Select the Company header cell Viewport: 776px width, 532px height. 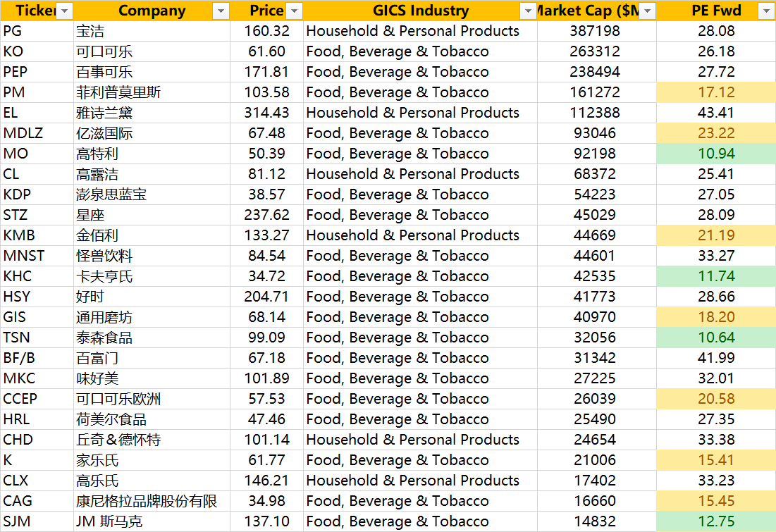click(x=152, y=11)
